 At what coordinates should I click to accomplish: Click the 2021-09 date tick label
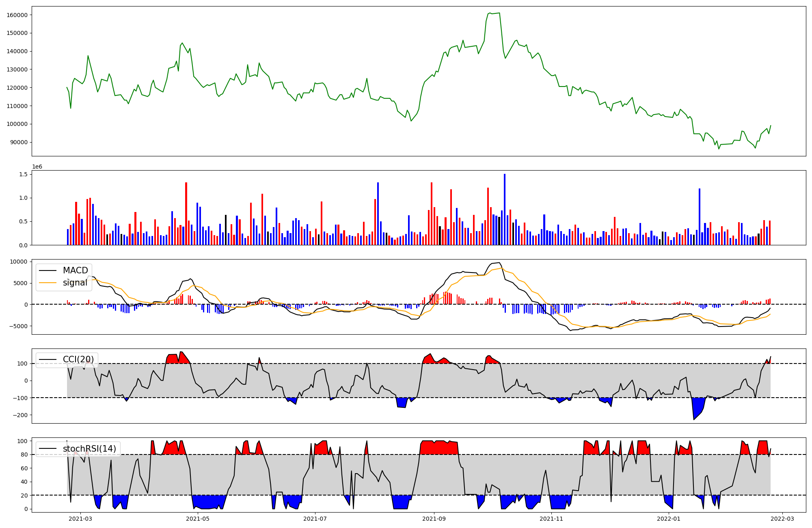tap(434, 519)
